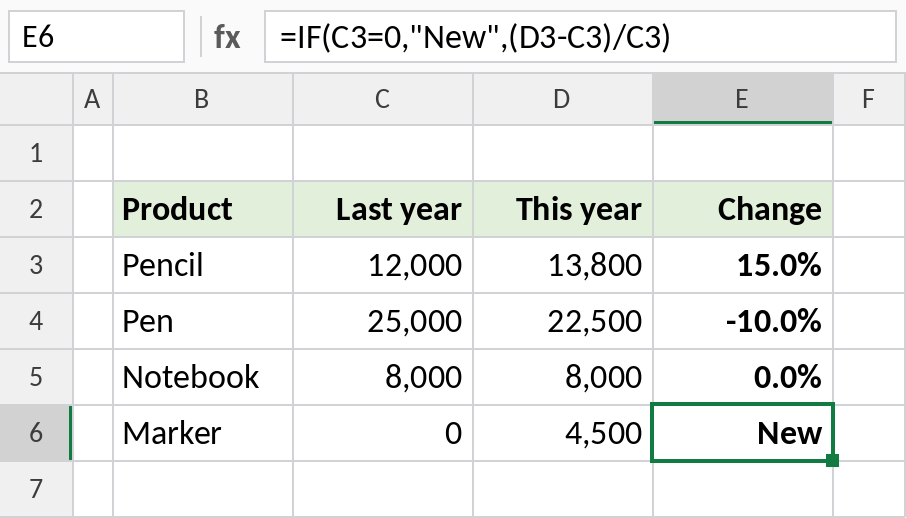Select the "Pencil" cell
Viewport: 906px width, 518px height.
click(203, 265)
